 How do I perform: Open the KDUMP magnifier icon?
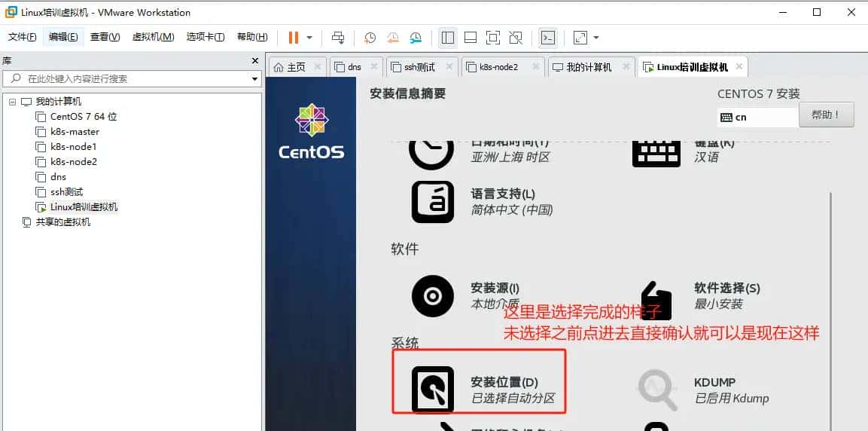[658, 390]
